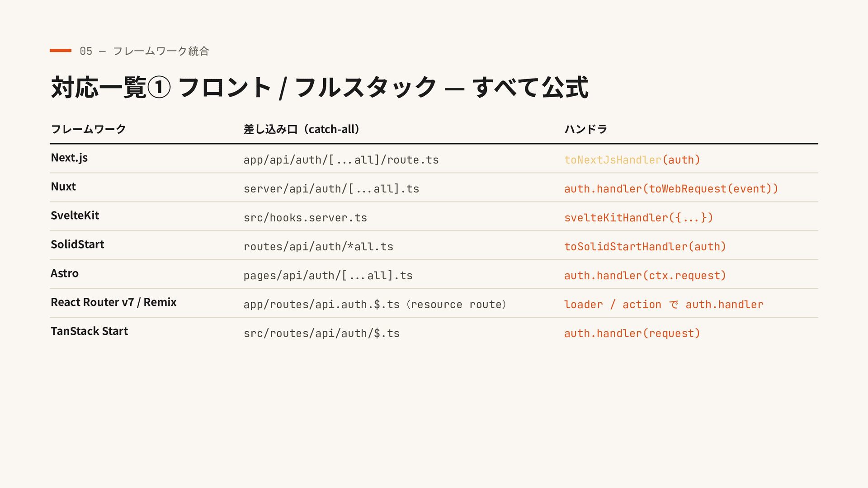Click the path 'server/api/auth/[...all].ts'
Viewport: 868px width, 488px height.
pos(331,189)
